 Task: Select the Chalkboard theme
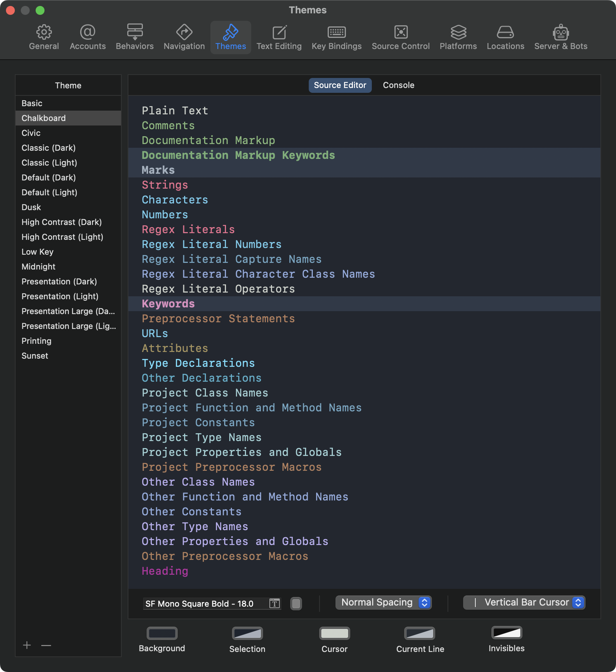(x=68, y=118)
